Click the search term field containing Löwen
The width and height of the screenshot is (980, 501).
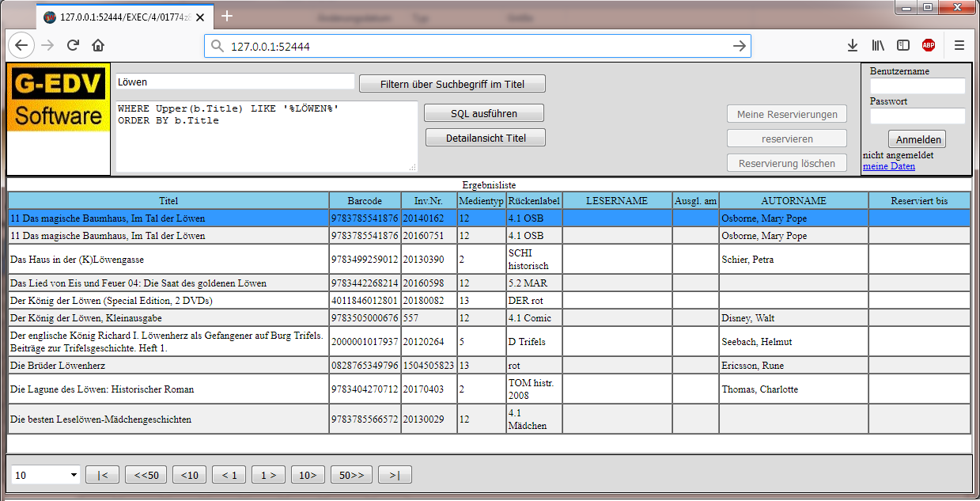(x=235, y=82)
